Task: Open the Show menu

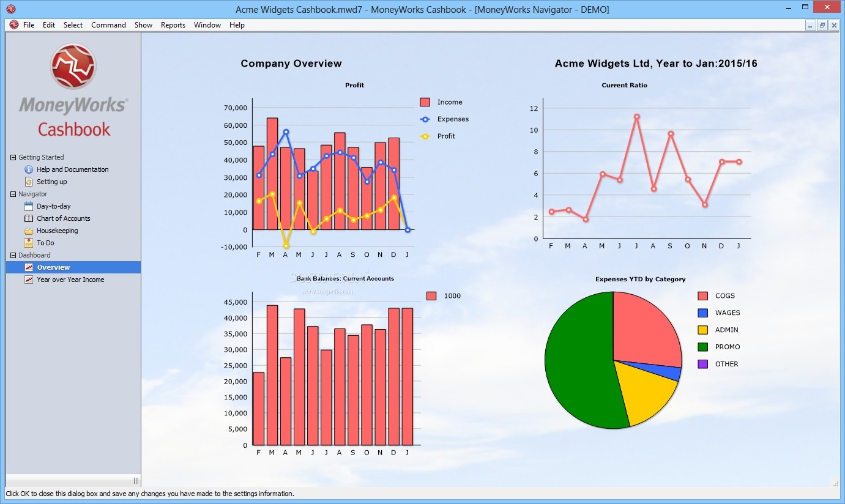Action: click(x=143, y=25)
